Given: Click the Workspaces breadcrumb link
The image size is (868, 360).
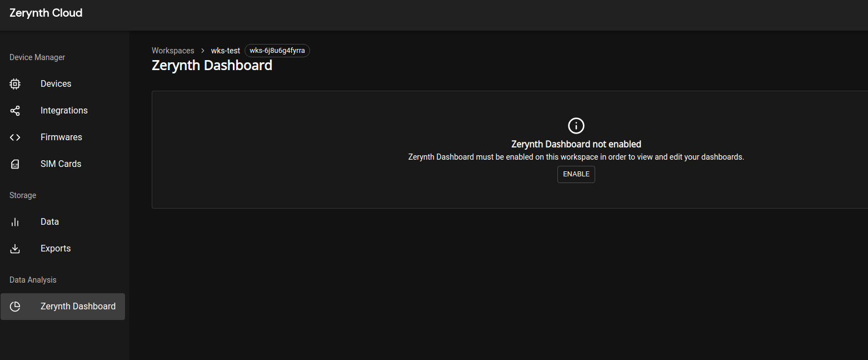Looking at the screenshot, I should [x=173, y=51].
